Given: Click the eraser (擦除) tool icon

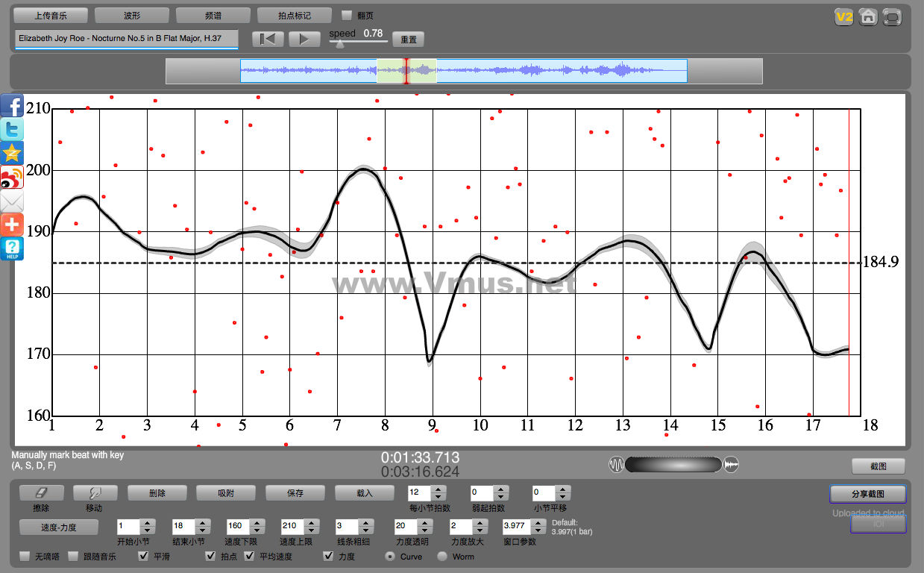Looking at the screenshot, I should (41, 493).
